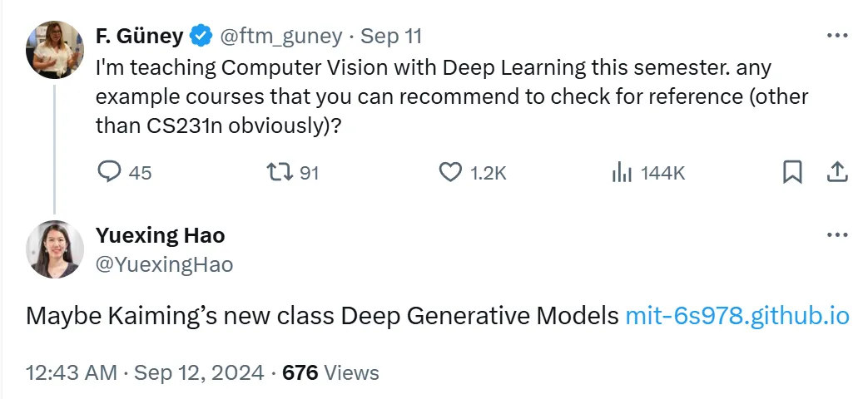Click the 12:43 AM · Sep 12, 2024 timestamp
This screenshot has height=399, width=868.
pos(145,373)
